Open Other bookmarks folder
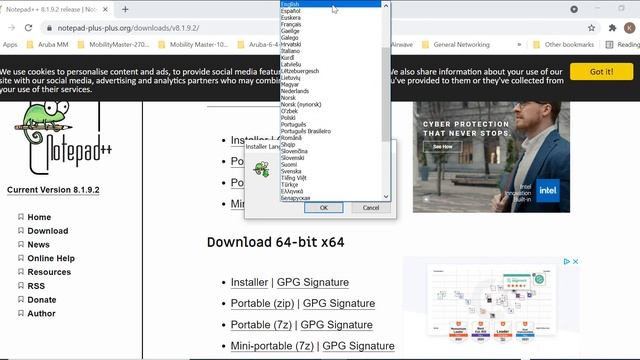This screenshot has height=360, width=640. [563, 44]
